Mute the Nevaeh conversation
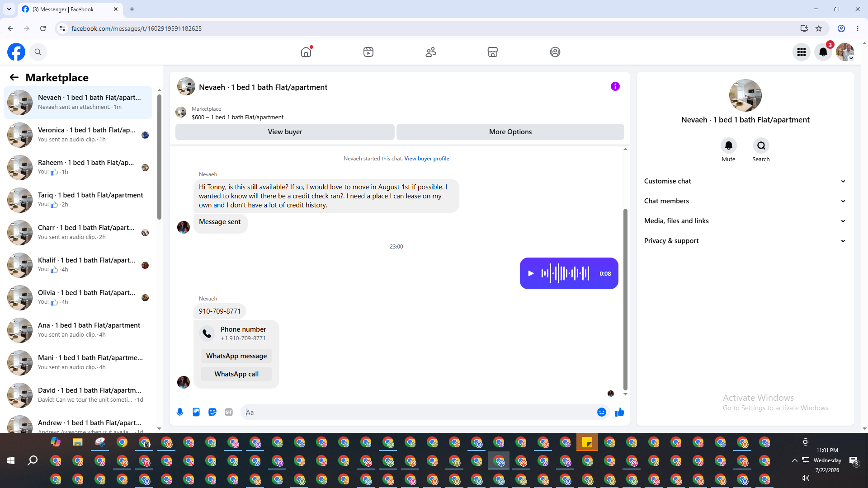This screenshot has height=488, width=868. [x=729, y=145]
